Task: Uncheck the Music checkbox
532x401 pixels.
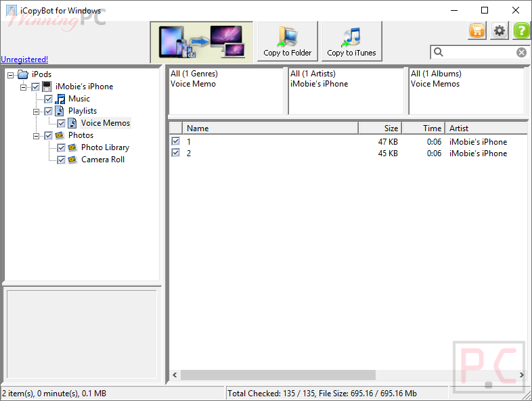Action: coord(49,99)
